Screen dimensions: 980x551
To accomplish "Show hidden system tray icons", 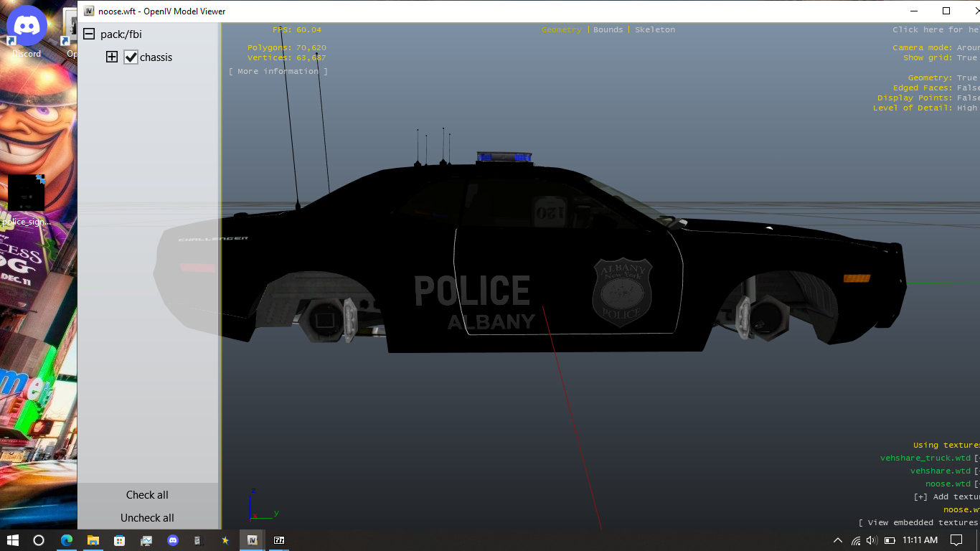I will (x=837, y=540).
